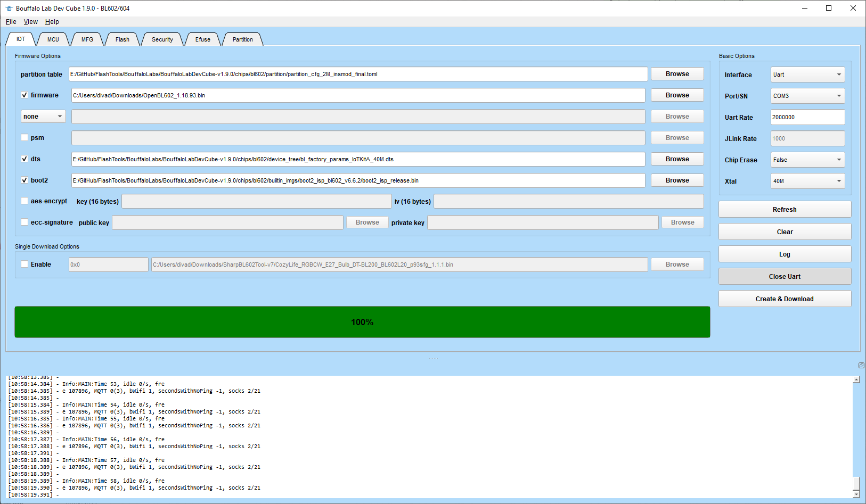Click the boot2 path input field
Viewport: 866px width, 504px height.
[358, 180]
